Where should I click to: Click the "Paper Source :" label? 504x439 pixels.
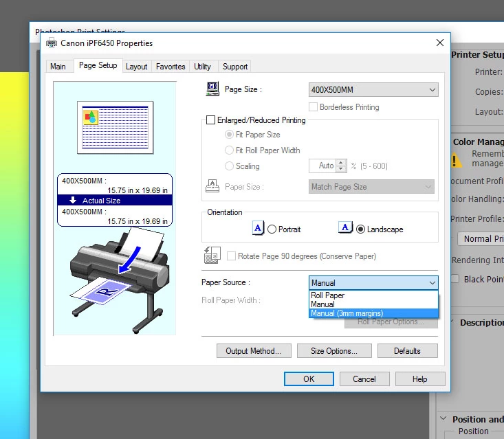(226, 282)
